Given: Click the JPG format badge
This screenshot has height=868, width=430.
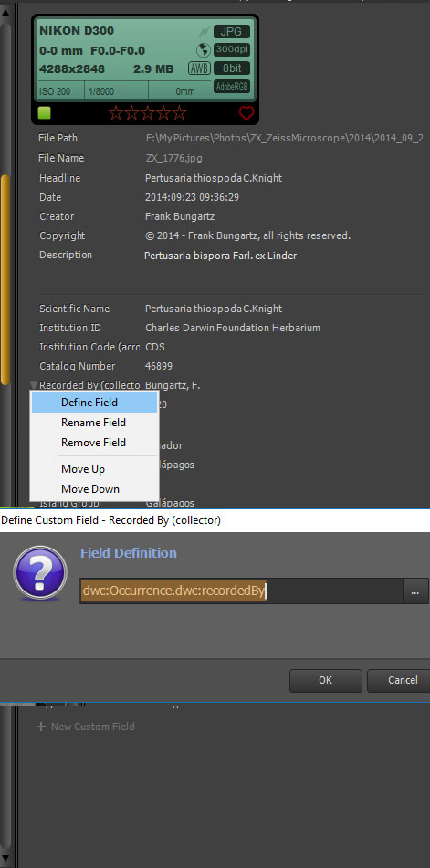Looking at the screenshot, I should (x=231, y=32).
